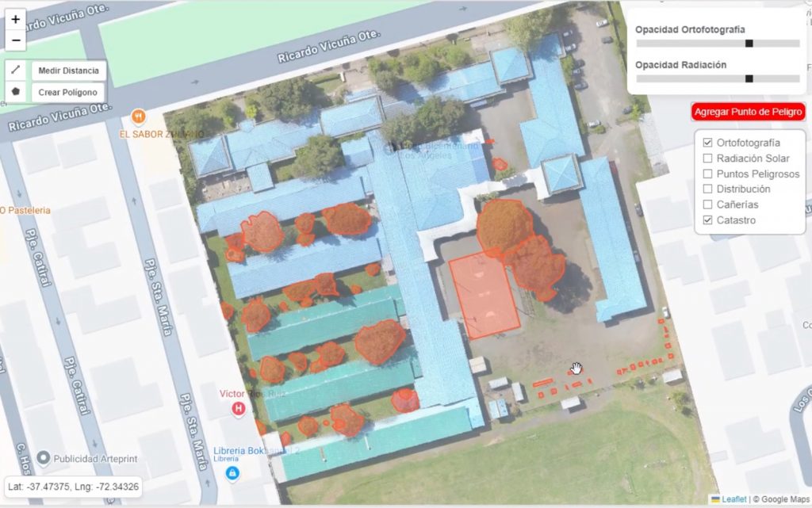Click the zoom out minus button
This screenshot has width=812, height=508.
pyautogui.click(x=16, y=40)
